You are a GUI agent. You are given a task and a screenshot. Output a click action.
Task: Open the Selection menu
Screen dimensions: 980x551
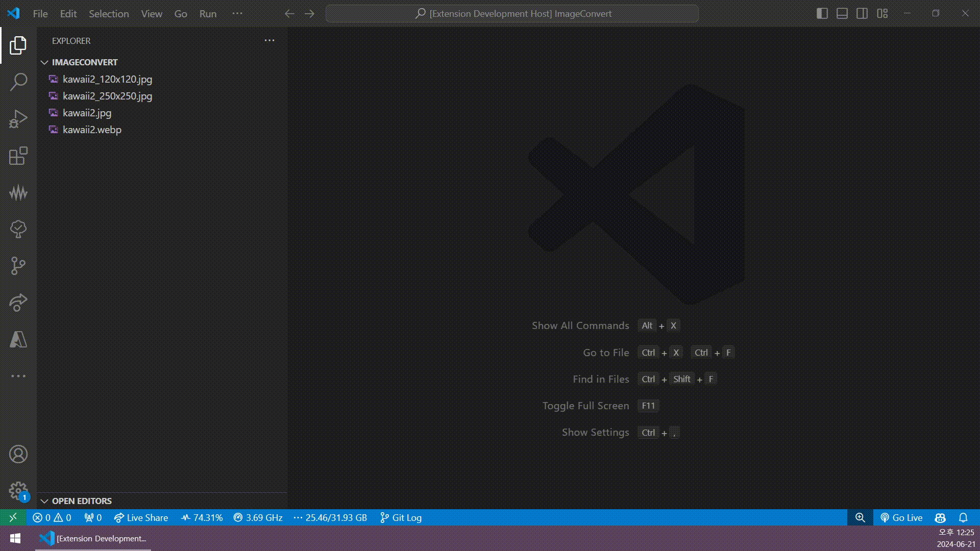click(109, 14)
